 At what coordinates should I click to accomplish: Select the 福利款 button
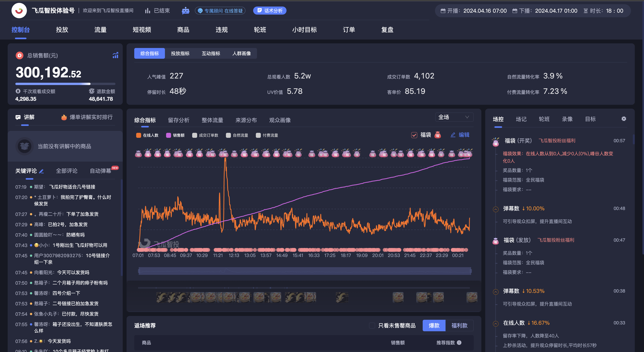(459, 325)
